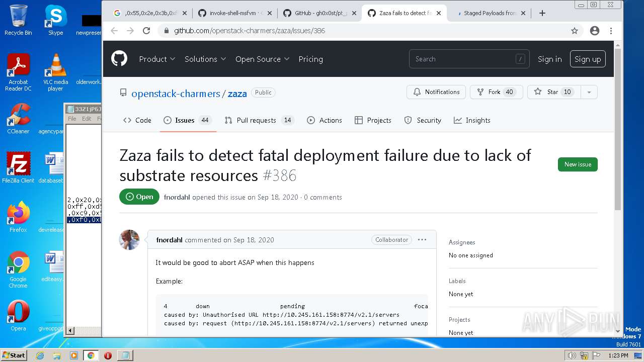Open the Acrobat Reader DC desktop icon
Screen dimensions: 644x362
coord(18,72)
